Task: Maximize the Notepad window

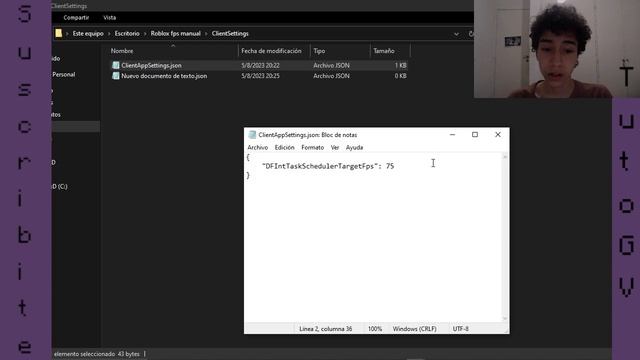Action: [x=475, y=135]
